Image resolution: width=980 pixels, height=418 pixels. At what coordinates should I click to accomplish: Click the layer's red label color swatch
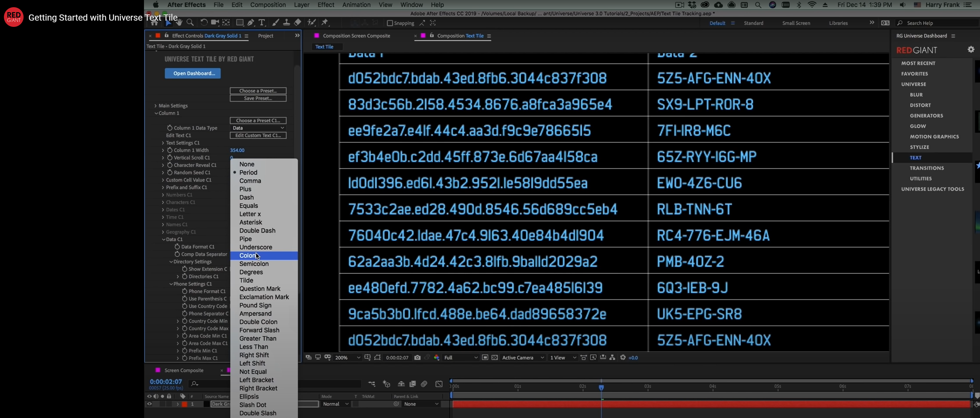[185, 404]
